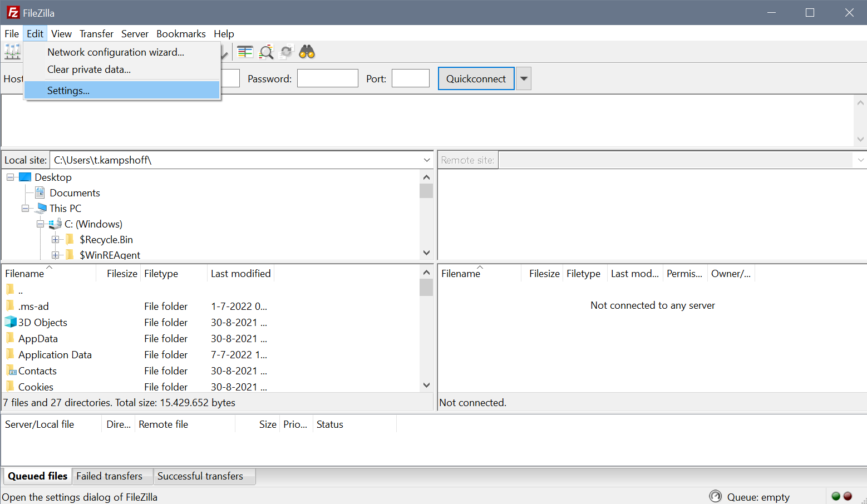Click the red activity LED indicator
Image resolution: width=867 pixels, height=504 pixels.
pos(848,496)
